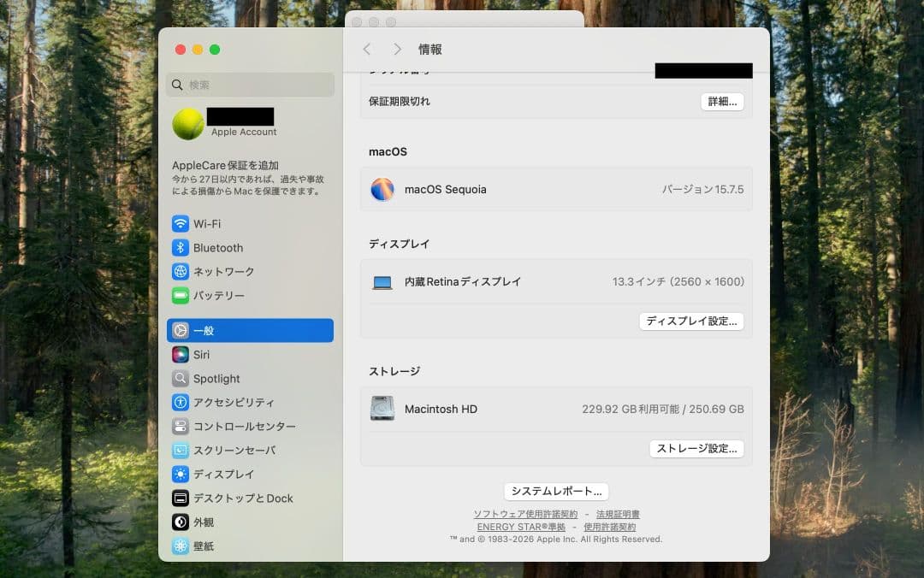Click the 保証期限切れ label

click(x=399, y=102)
